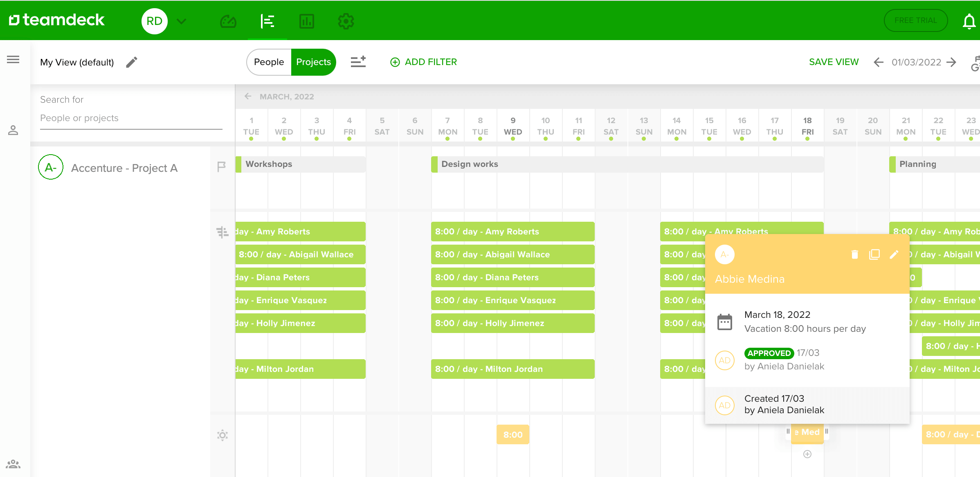Viewport: 980px width, 477px height.
Task: Click the 9 WED day header
Action: tap(513, 126)
